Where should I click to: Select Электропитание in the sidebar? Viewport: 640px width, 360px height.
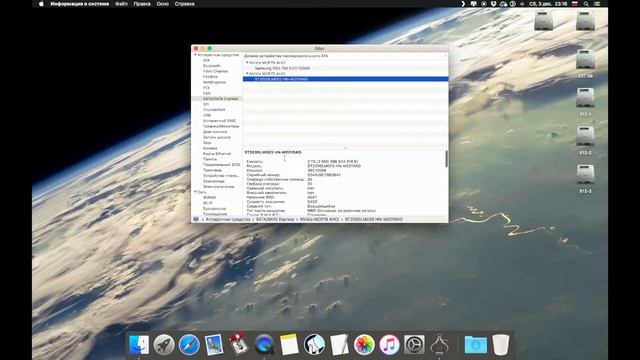pos(218,187)
